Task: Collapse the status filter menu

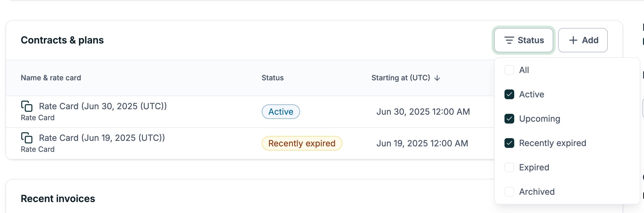Action: pos(523,40)
